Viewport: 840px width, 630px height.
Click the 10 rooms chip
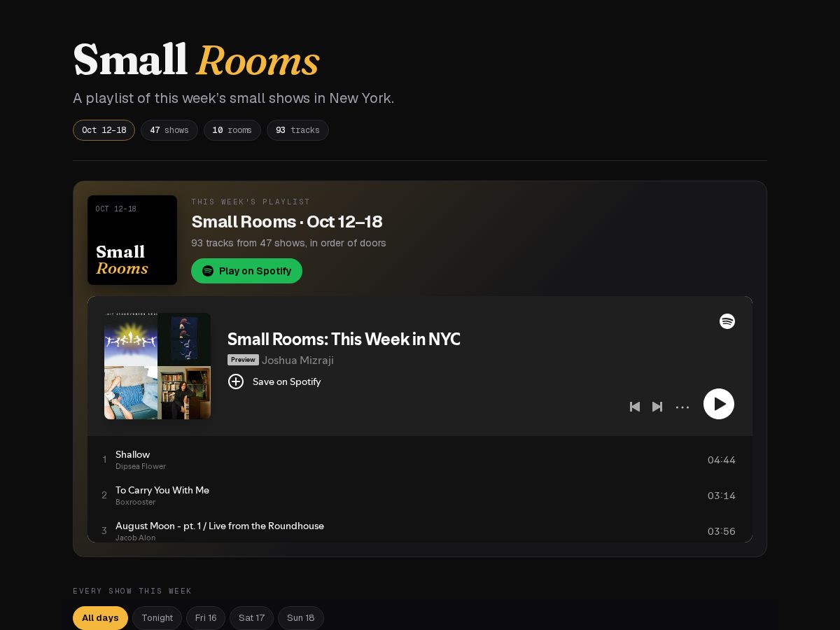point(232,130)
